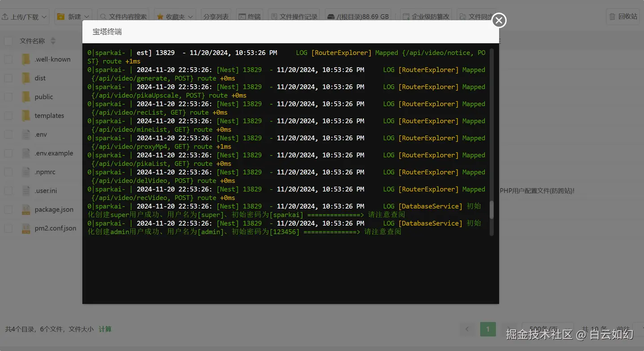Close the 宝塔终端 terminal dialog
Screen dimensions: 644x351
(499, 20)
